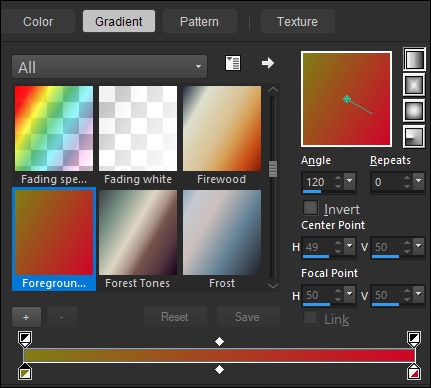Enable the Invert checkbox
Image resolution: width=431 pixels, height=388 pixels.
coord(310,208)
